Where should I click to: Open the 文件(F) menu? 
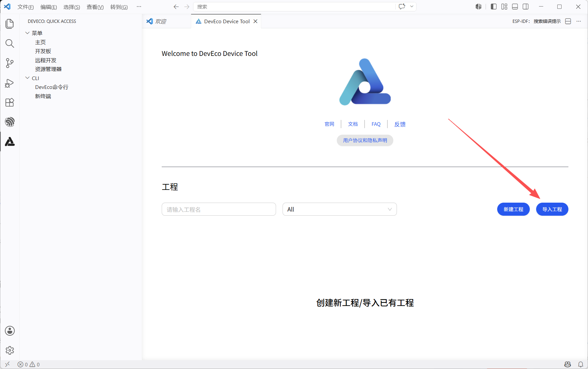(25, 7)
